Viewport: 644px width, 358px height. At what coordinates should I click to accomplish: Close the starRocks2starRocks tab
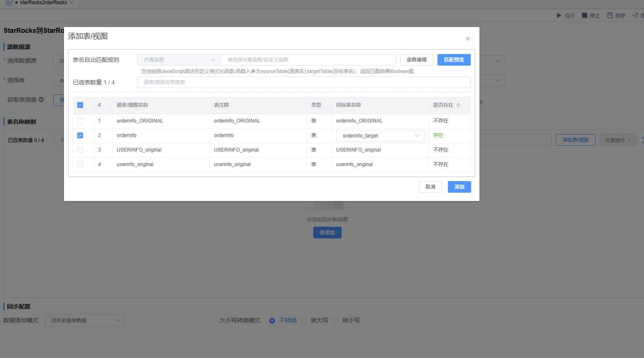71,3
